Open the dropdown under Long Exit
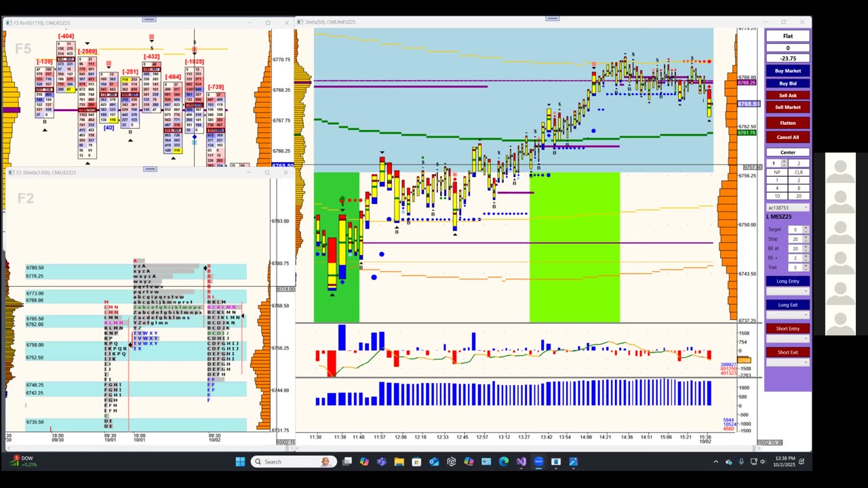This screenshot has height=488, width=868. (x=787, y=314)
